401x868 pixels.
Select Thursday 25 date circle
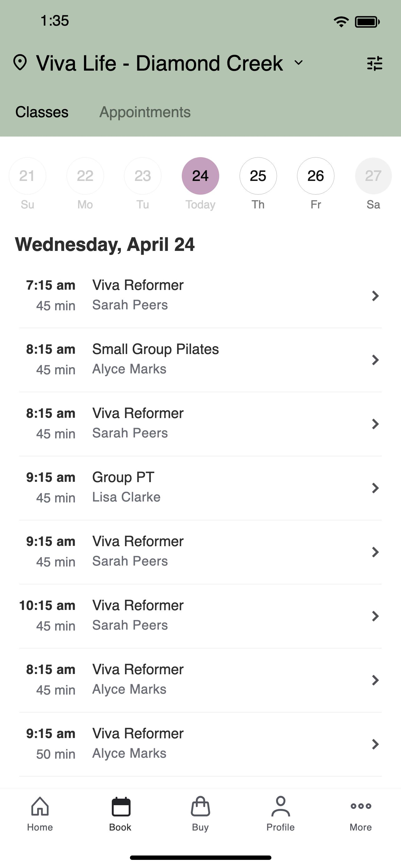click(x=258, y=176)
